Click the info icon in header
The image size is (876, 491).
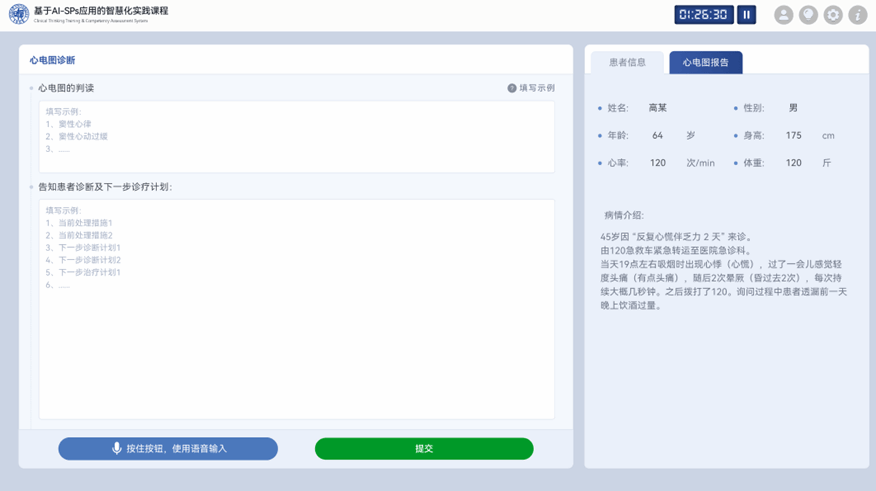point(858,15)
